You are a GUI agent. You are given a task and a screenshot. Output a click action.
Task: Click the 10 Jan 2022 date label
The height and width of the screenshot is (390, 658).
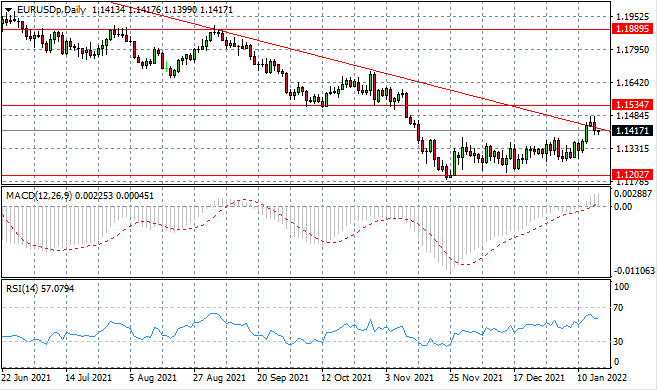602,378
